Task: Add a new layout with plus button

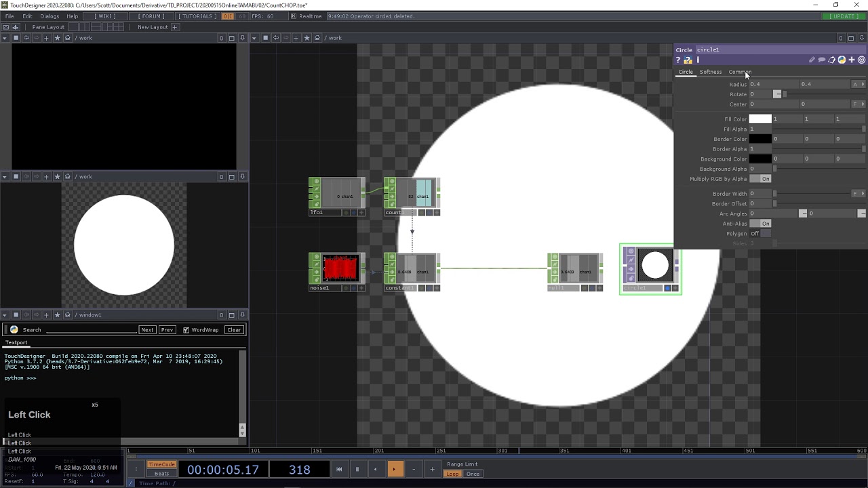Action: click(x=174, y=27)
